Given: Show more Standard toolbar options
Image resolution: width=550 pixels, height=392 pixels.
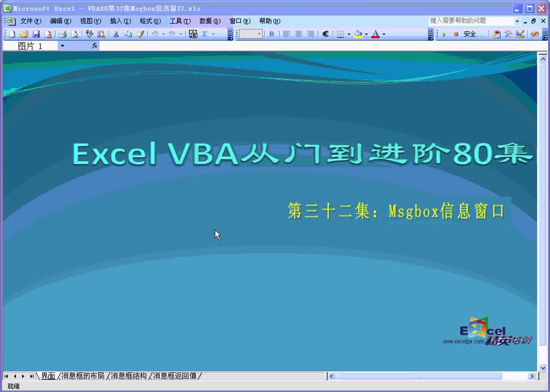Looking at the screenshot, I should (230, 34).
